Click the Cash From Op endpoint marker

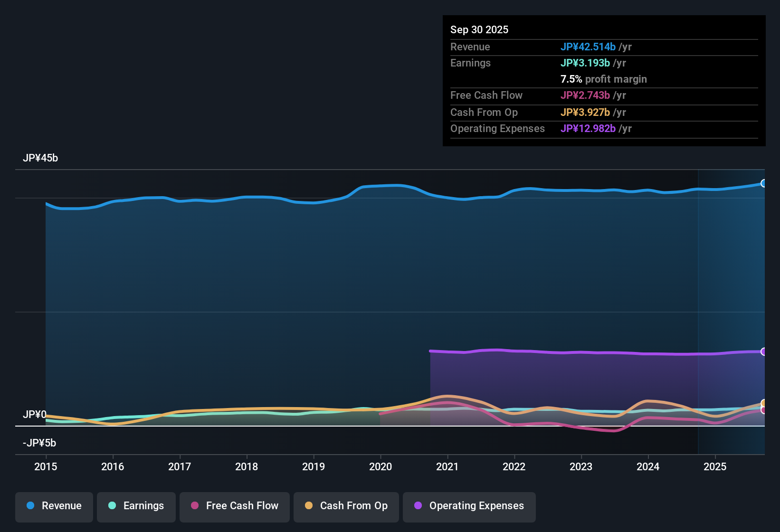pyautogui.click(x=763, y=402)
